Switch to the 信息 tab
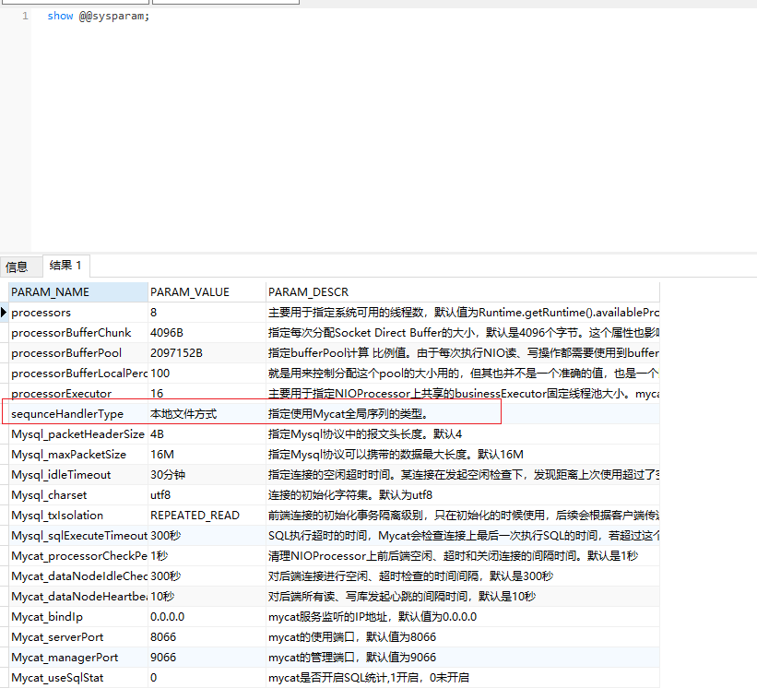This screenshot has height=700, width=757. (17, 267)
